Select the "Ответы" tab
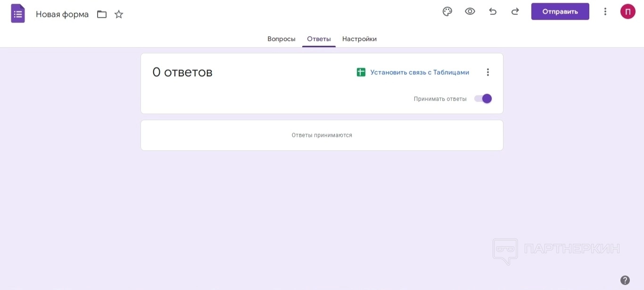The image size is (644, 290). point(319,39)
